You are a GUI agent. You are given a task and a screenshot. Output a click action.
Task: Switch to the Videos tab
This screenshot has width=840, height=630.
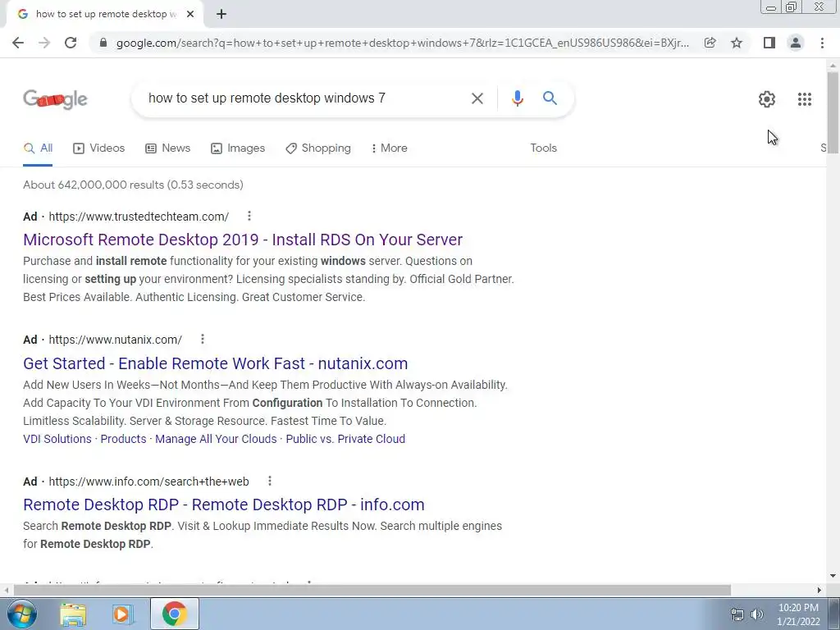[x=99, y=148]
